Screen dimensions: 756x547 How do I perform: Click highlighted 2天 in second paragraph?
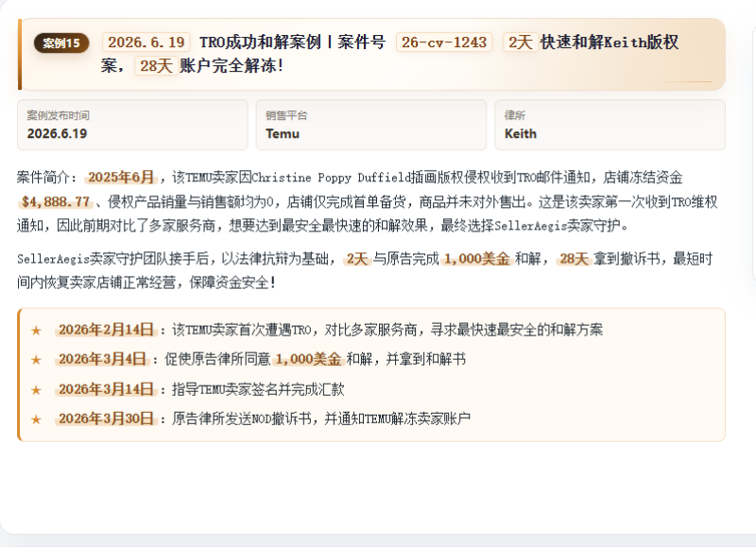357,259
